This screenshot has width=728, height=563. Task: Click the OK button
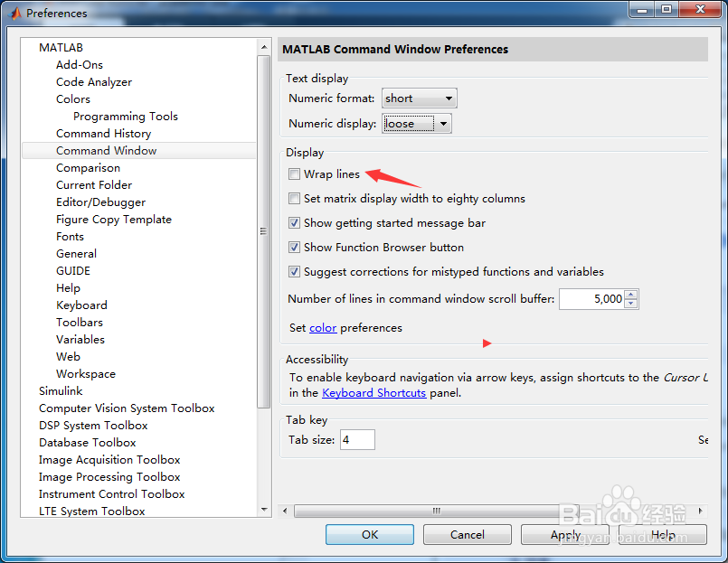click(x=370, y=535)
